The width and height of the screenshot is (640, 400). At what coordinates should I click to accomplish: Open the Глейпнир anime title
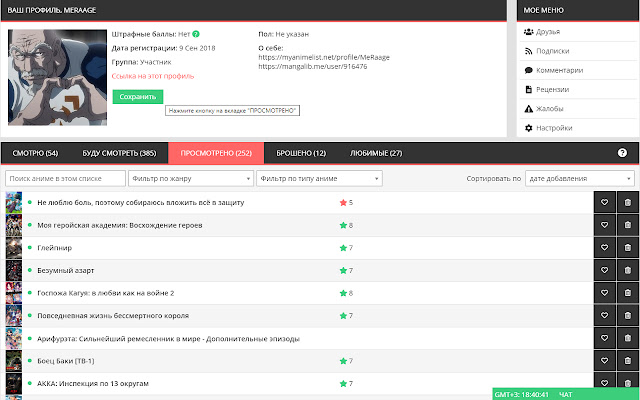54,248
